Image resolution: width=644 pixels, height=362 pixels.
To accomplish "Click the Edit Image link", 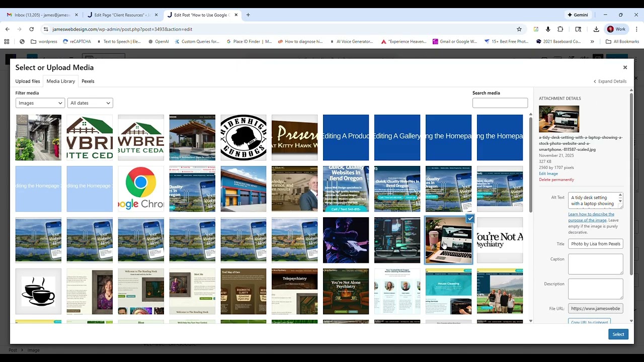I will coord(548,173).
